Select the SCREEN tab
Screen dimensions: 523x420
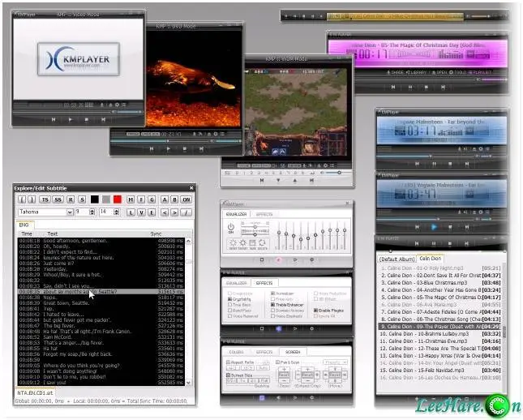293,352
